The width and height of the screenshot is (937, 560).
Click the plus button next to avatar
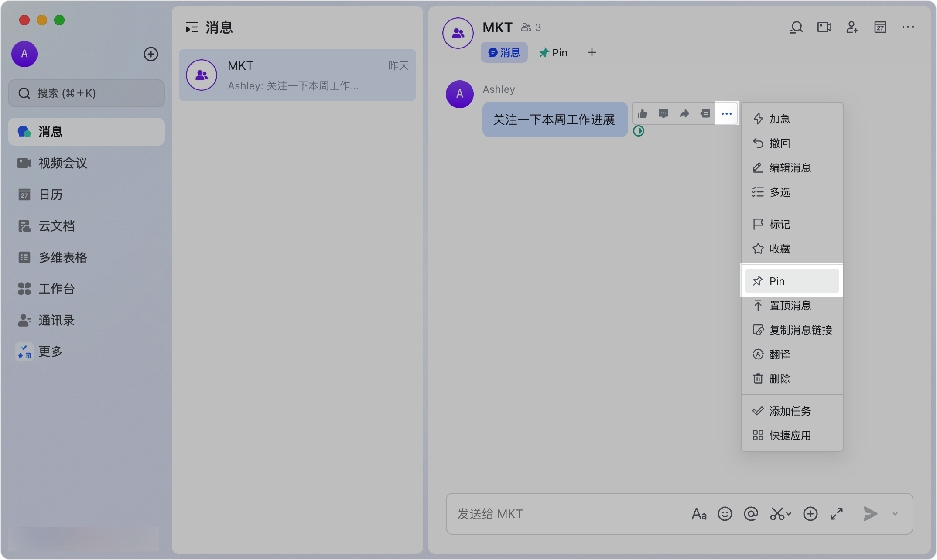151,54
